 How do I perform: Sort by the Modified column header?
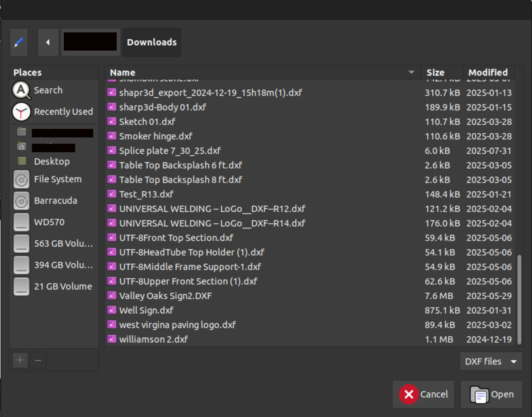click(x=488, y=72)
